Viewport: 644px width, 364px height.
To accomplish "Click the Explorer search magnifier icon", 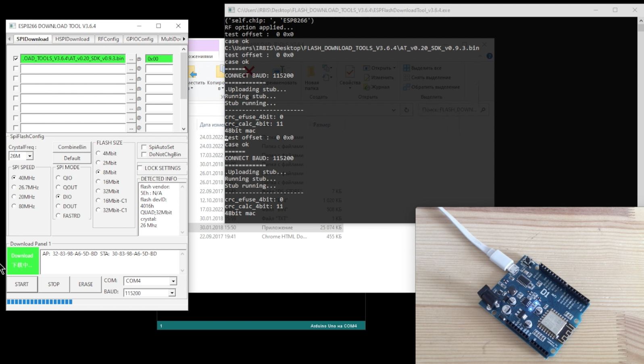I will point(483,110).
